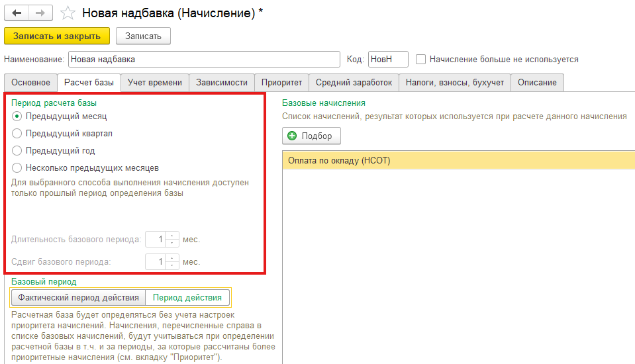Decrease Сдвиг базового периода stepper
Image resolution: width=635 pixels, height=364 pixels.
click(172, 265)
